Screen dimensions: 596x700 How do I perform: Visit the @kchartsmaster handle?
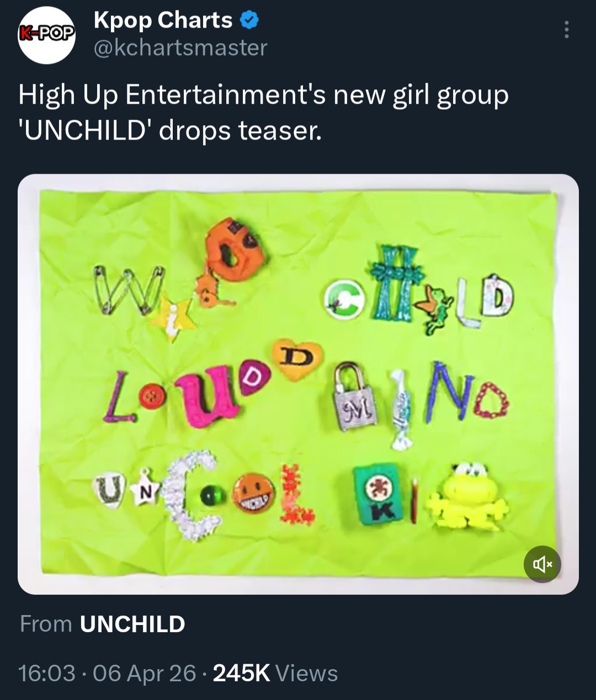pos(180,47)
